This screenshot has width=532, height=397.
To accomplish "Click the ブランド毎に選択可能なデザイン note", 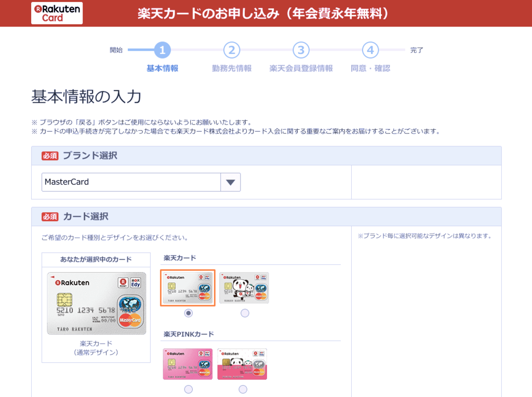I will tap(425, 236).
